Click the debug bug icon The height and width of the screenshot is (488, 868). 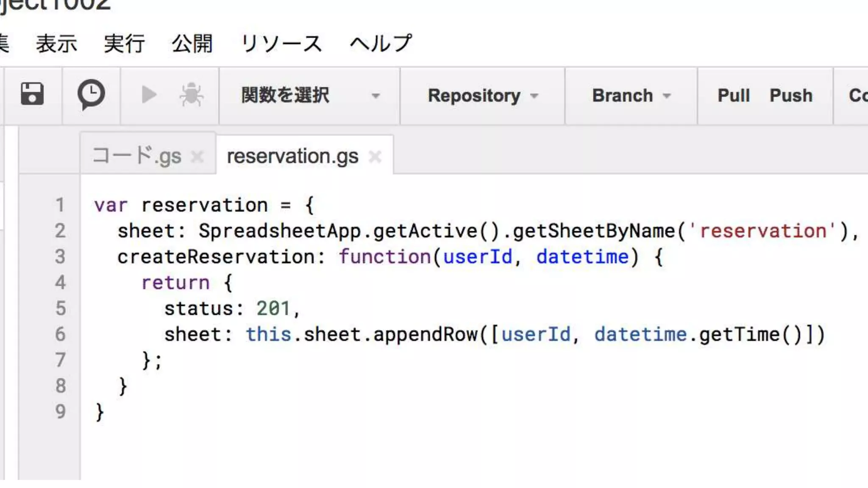pyautogui.click(x=191, y=94)
